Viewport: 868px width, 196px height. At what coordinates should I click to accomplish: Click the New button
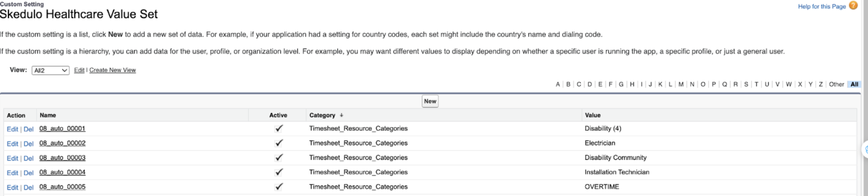[x=430, y=101]
